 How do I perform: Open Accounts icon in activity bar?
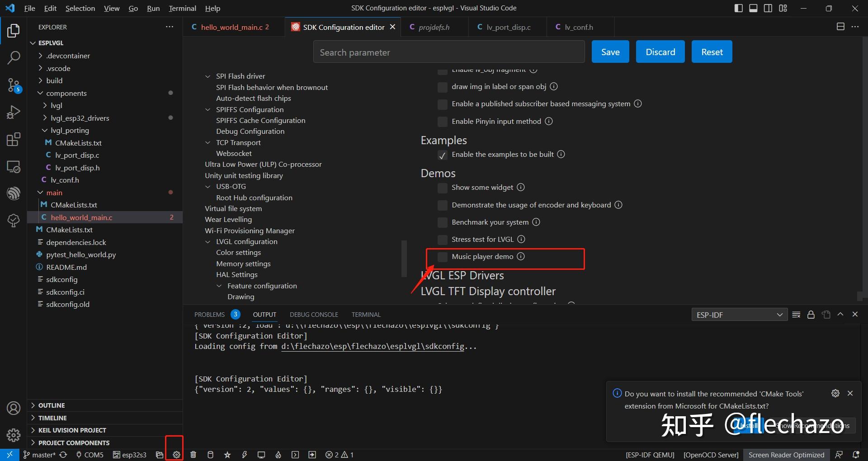coord(14,408)
